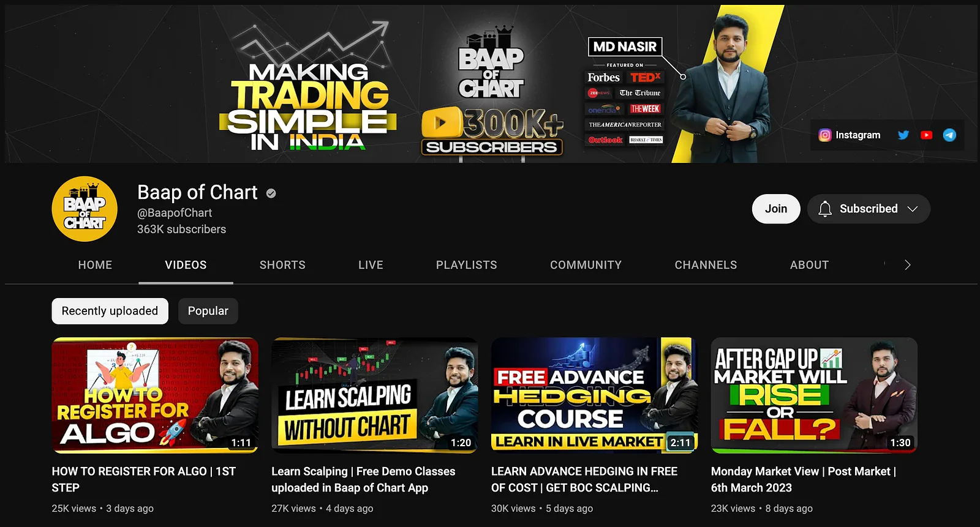This screenshot has height=527, width=980.
Task: Open the red YouTube icon in banner links
Action: (927, 135)
